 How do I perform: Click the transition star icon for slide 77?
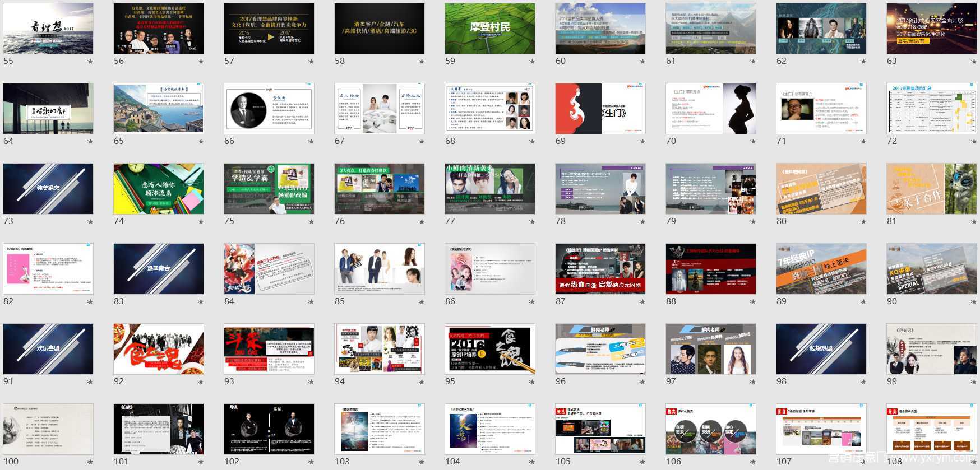(x=532, y=222)
